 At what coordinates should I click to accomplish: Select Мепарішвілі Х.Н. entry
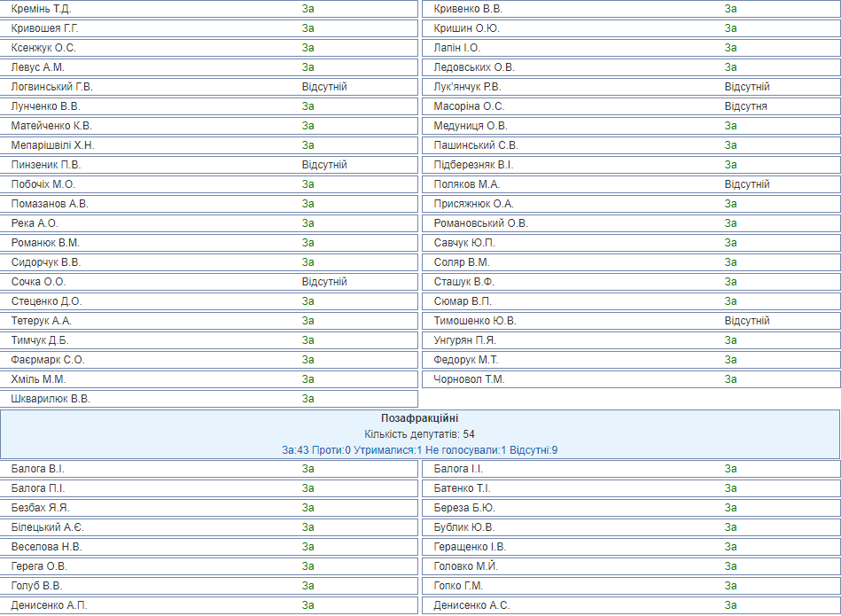[x=208, y=145]
